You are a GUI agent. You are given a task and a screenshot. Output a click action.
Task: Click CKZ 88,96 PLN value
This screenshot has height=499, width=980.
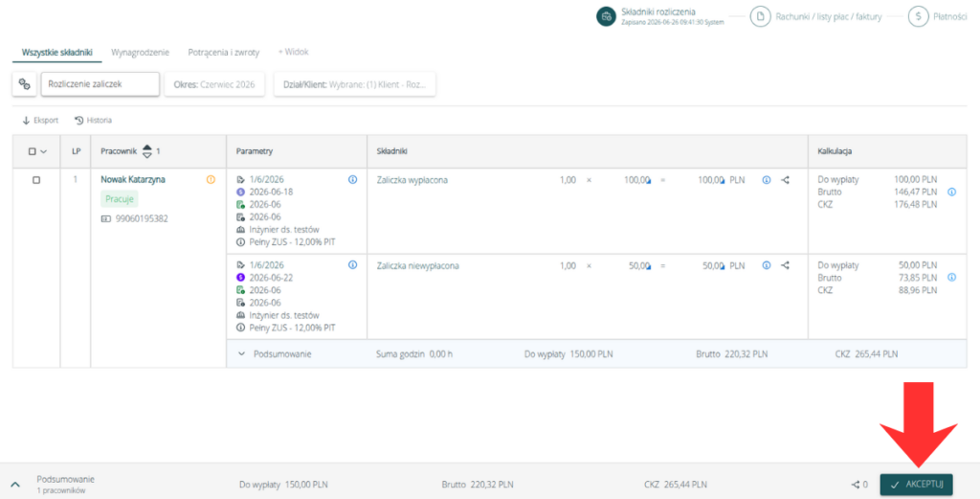pyautogui.click(x=918, y=290)
